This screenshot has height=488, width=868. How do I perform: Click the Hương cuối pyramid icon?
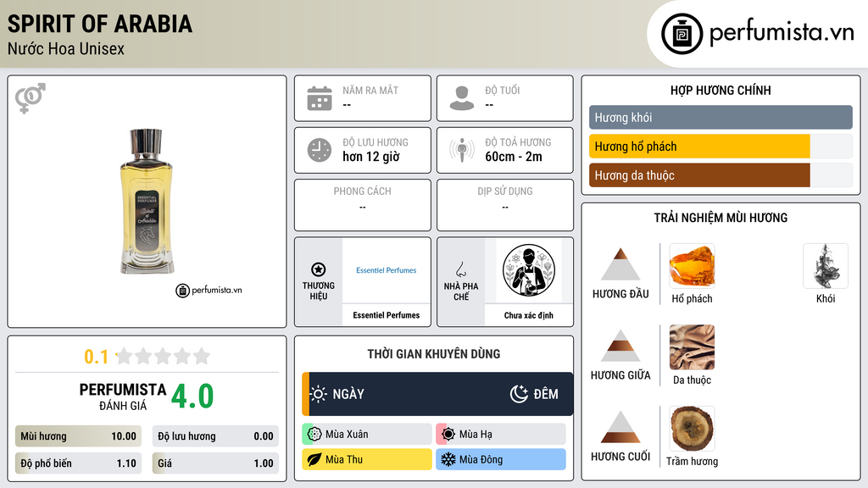point(620,427)
